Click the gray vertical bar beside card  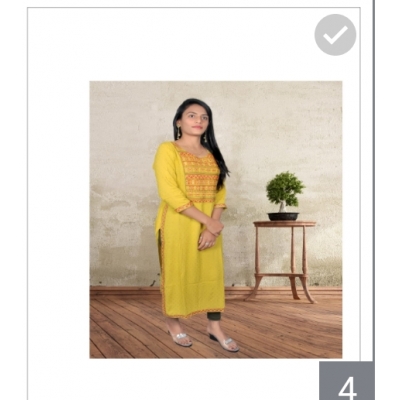(x=373, y=180)
